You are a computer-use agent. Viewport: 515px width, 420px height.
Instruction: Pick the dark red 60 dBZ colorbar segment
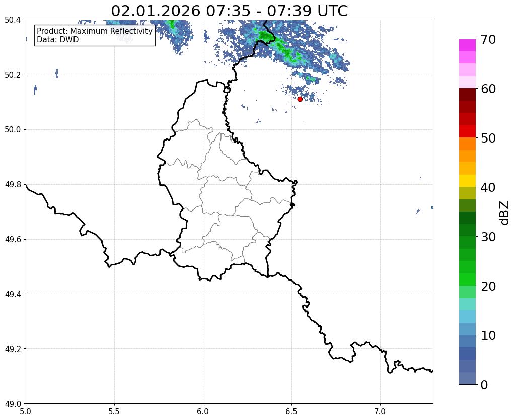467,94
